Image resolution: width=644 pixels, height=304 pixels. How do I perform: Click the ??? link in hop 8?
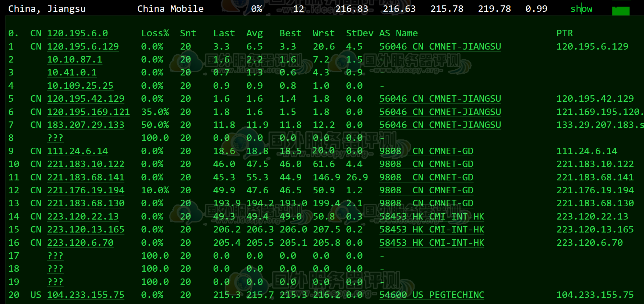point(55,138)
